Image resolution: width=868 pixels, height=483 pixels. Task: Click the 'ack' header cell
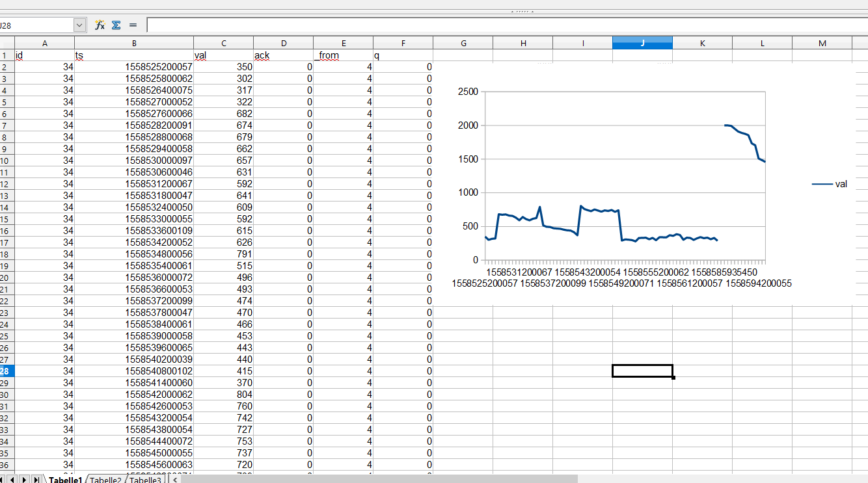(x=283, y=55)
